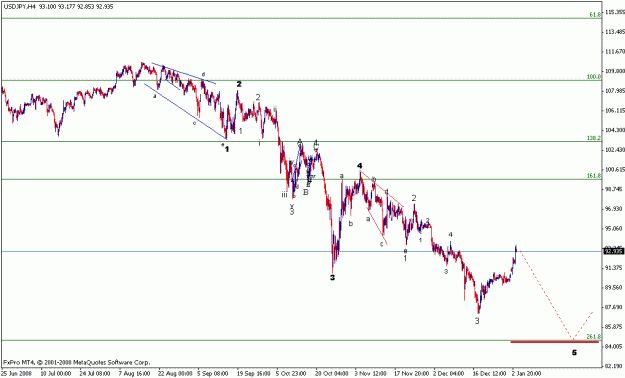Click the 5 Oct 23:00 date label

(x=292, y=374)
